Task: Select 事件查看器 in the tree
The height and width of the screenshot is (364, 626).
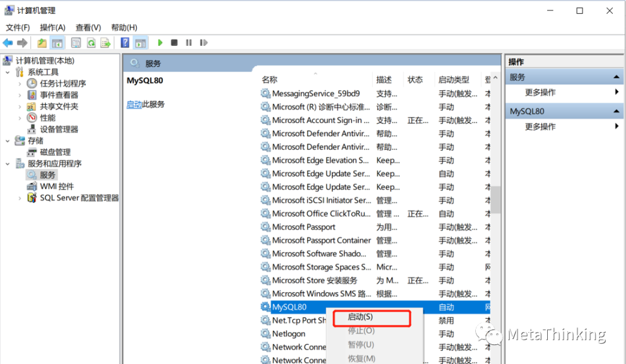Action: coord(59,95)
